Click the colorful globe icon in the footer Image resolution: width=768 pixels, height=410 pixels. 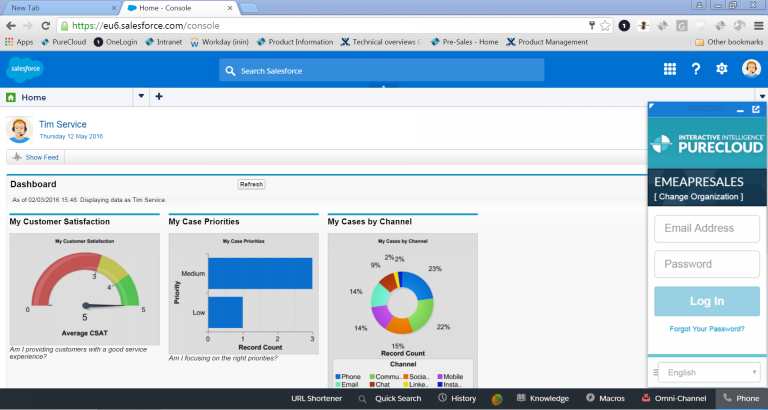497,399
